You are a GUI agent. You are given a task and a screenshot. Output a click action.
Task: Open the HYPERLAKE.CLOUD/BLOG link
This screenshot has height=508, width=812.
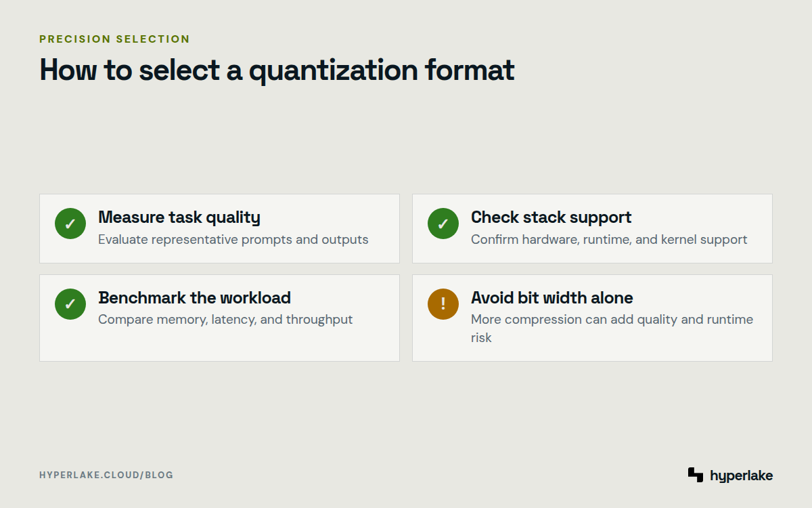click(106, 475)
